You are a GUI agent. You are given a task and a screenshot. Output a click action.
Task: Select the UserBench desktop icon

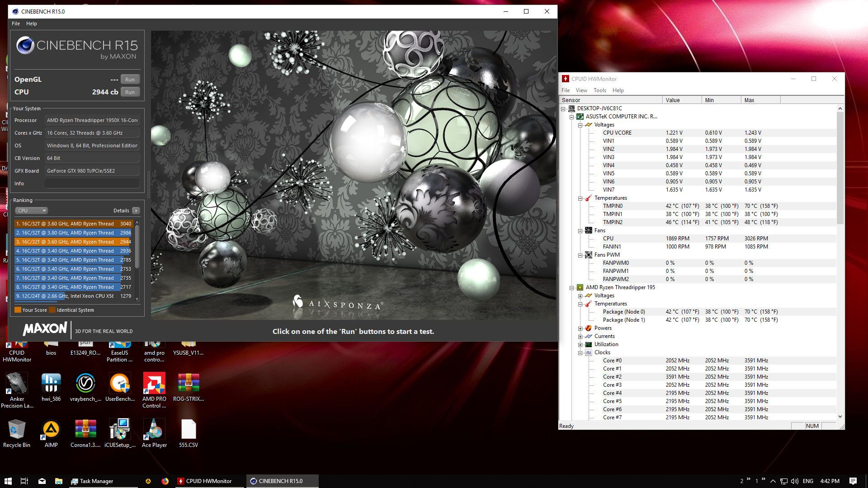point(120,387)
